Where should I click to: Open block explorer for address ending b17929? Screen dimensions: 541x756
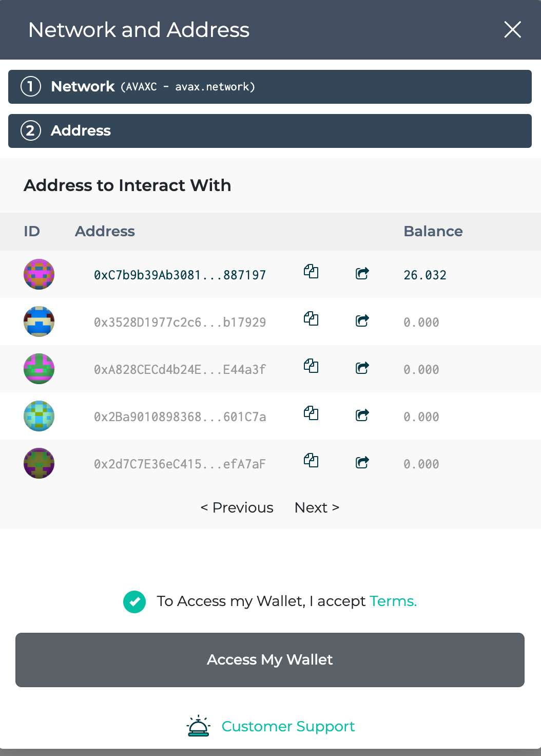pyautogui.click(x=362, y=321)
